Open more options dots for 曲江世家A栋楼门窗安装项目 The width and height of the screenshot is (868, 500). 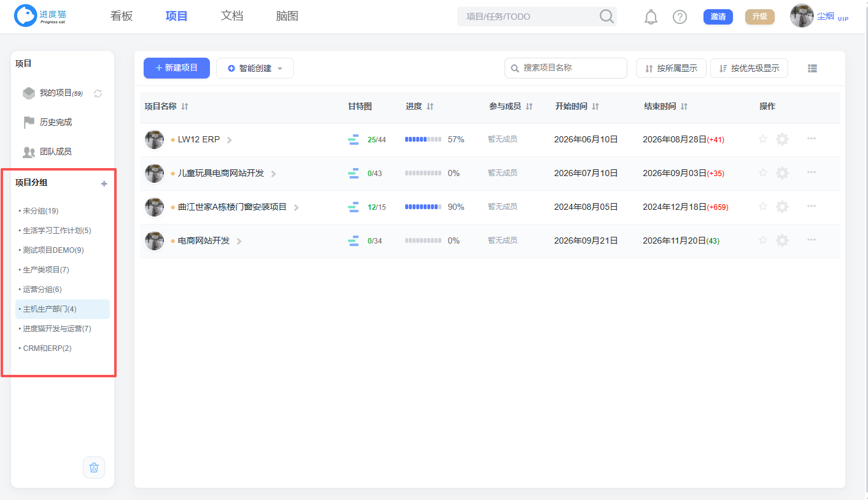point(812,206)
